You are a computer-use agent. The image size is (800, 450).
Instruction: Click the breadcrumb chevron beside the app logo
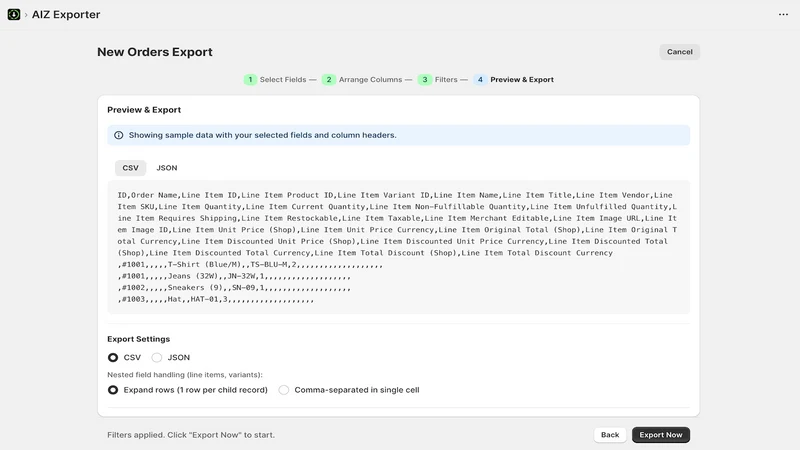26,15
